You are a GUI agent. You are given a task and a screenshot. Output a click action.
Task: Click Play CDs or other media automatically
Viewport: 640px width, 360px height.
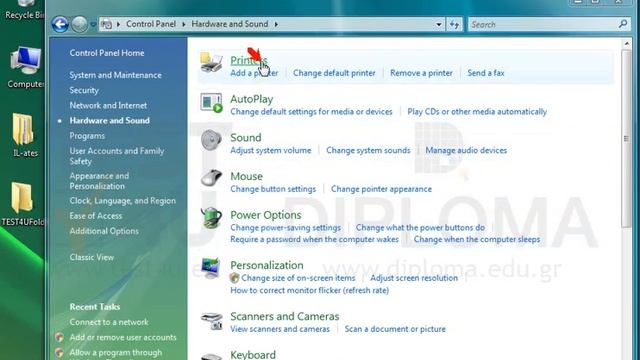477,111
